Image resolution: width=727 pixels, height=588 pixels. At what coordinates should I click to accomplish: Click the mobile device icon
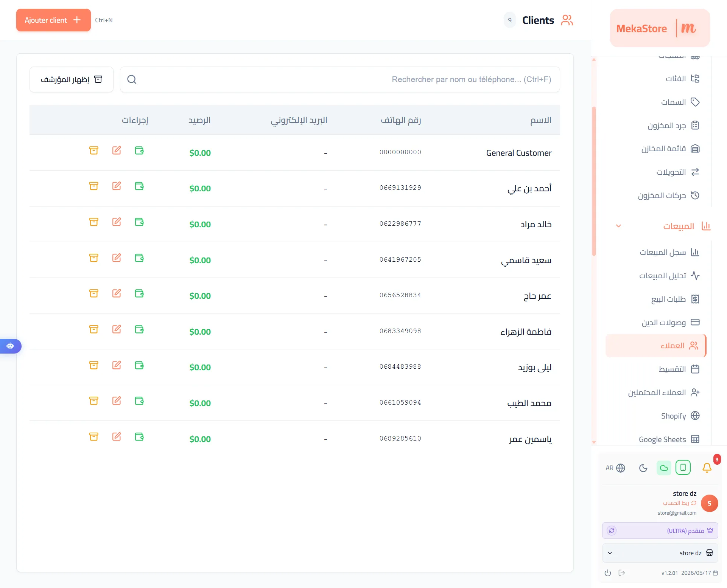(x=683, y=468)
